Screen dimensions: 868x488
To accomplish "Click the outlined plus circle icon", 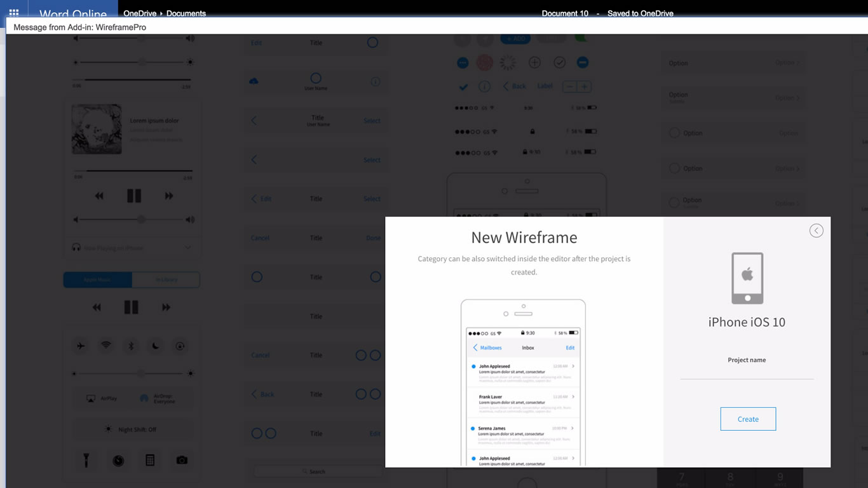I will pos(535,62).
